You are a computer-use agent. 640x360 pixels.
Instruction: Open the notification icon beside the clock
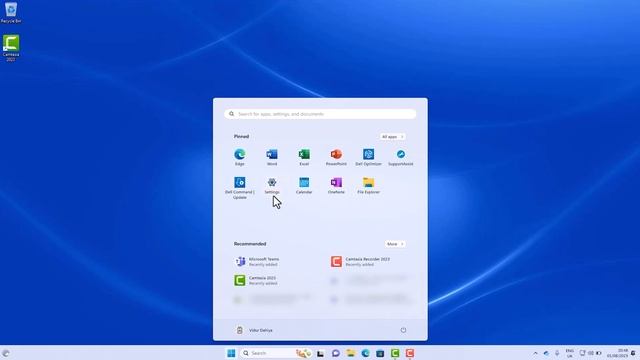point(633,353)
